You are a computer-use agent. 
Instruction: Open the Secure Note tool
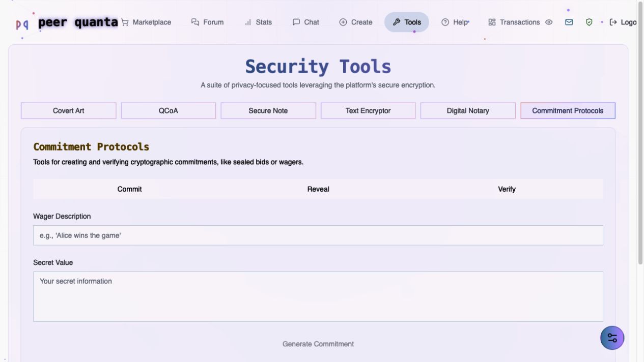(x=268, y=111)
